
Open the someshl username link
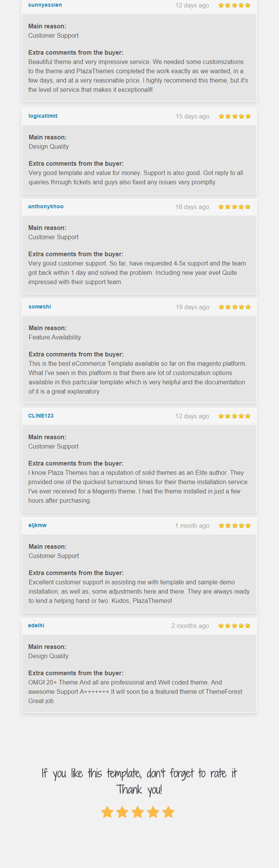point(40,307)
